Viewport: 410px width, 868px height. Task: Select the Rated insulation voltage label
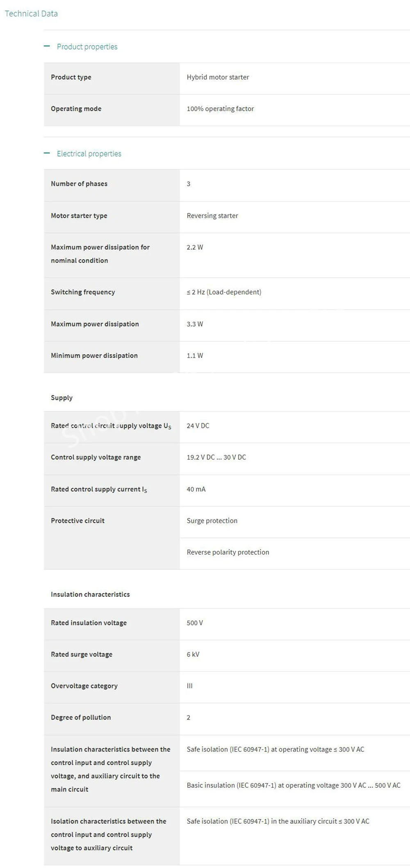[89, 623]
